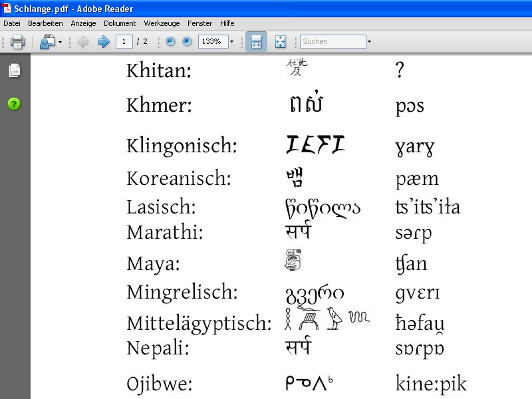Click the transcription gvɛrɪ
Screen dimensions: 532x399
[x=418, y=293]
